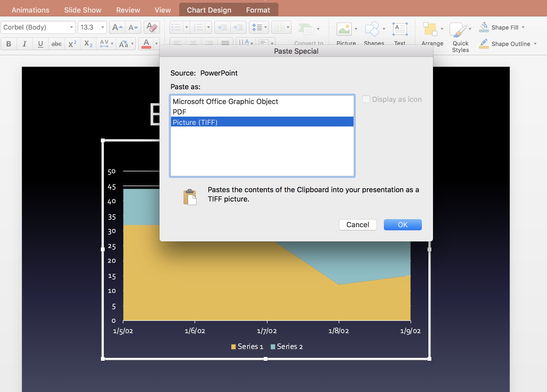Confirm paste with OK button
The height and width of the screenshot is (392, 547).
[403, 224]
